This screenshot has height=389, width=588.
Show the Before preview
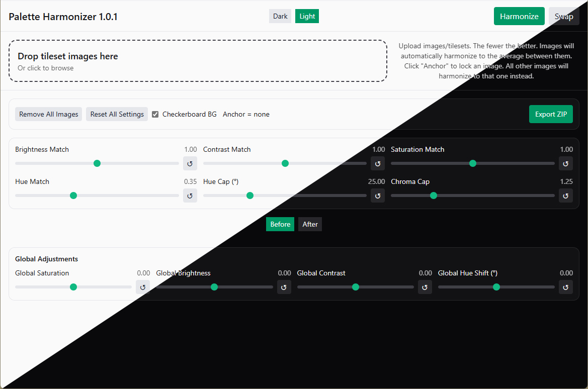pos(280,224)
